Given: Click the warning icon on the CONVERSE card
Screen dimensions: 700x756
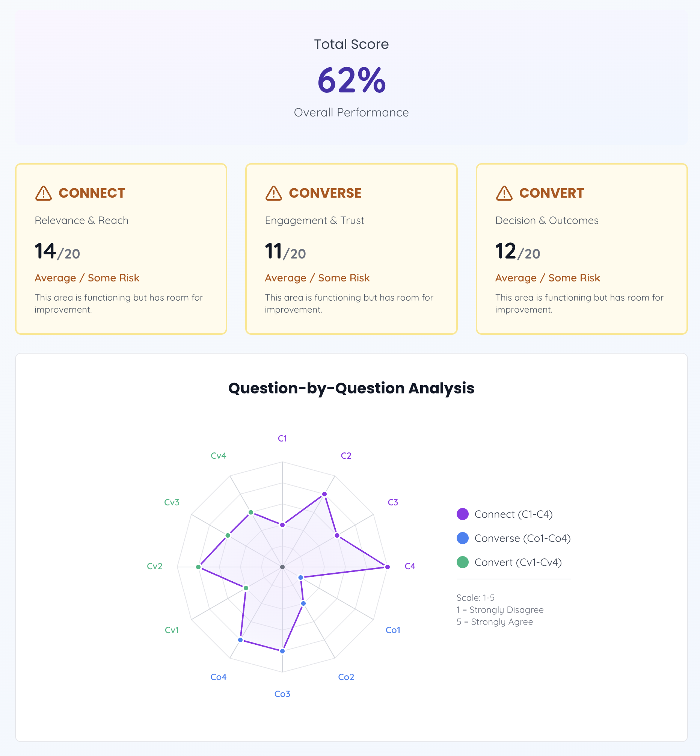Looking at the screenshot, I should click(273, 193).
